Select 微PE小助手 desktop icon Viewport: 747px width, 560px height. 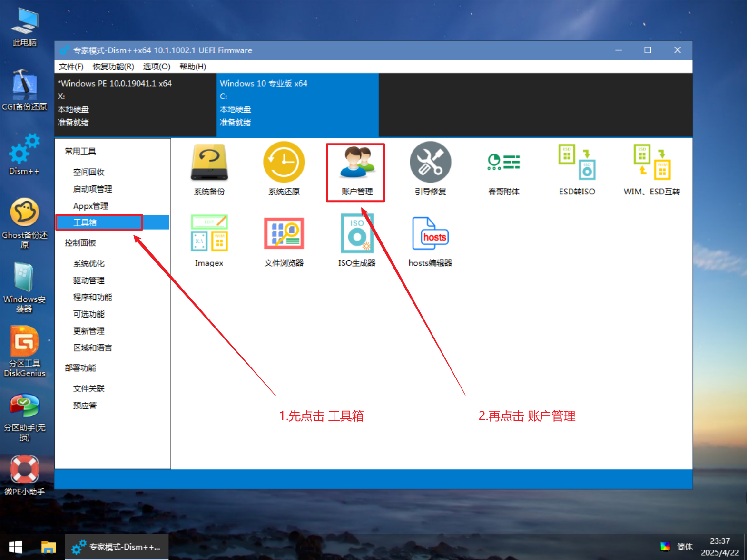pyautogui.click(x=25, y=475)
